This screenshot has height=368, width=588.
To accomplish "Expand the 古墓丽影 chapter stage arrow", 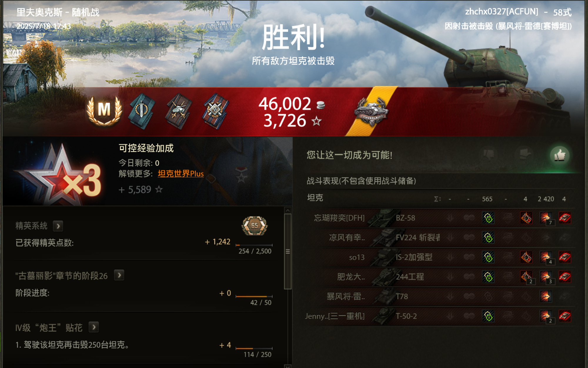I will click(119, 275).
